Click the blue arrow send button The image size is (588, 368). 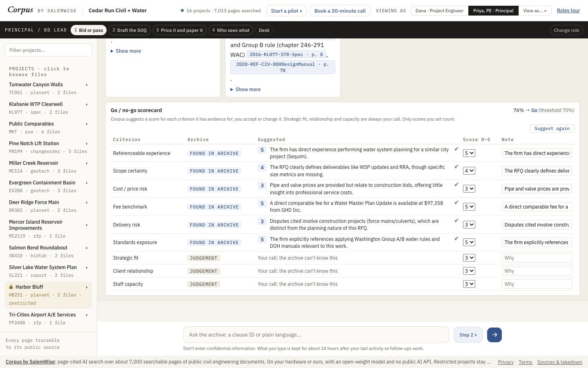pos(494,334)
